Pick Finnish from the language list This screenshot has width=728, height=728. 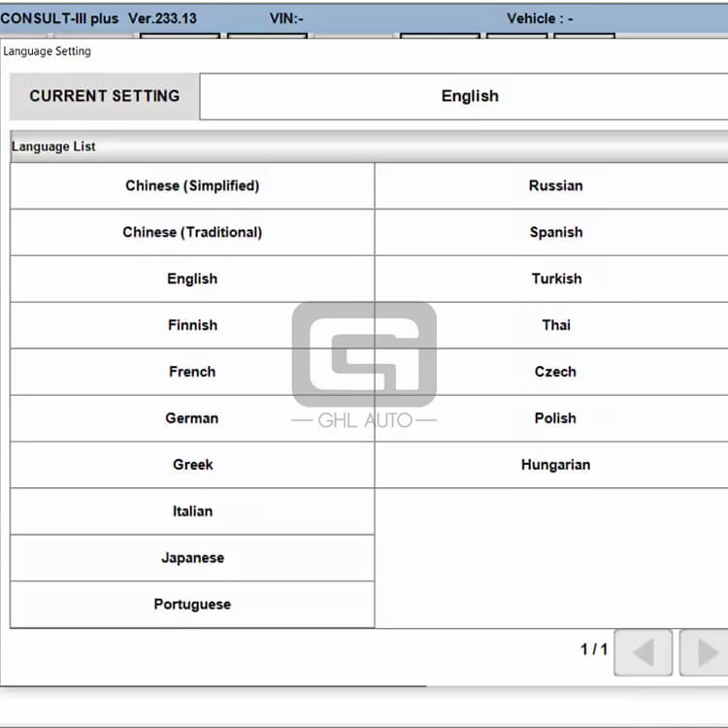[192, 325]
